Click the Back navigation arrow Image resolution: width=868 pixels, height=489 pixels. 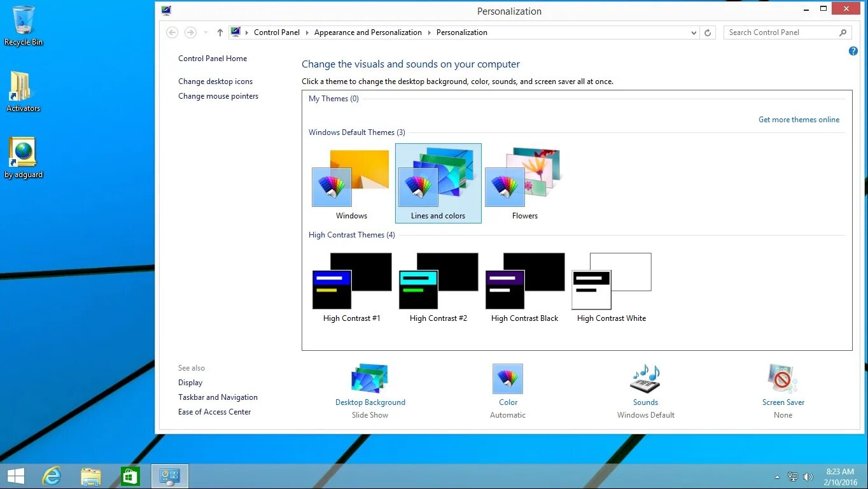172,32
